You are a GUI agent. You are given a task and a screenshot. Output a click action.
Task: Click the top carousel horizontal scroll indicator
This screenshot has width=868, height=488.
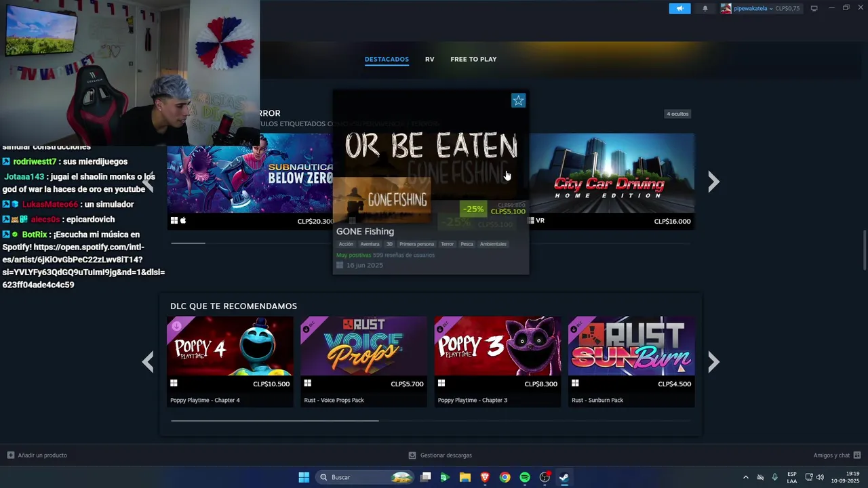coord(188,243)
